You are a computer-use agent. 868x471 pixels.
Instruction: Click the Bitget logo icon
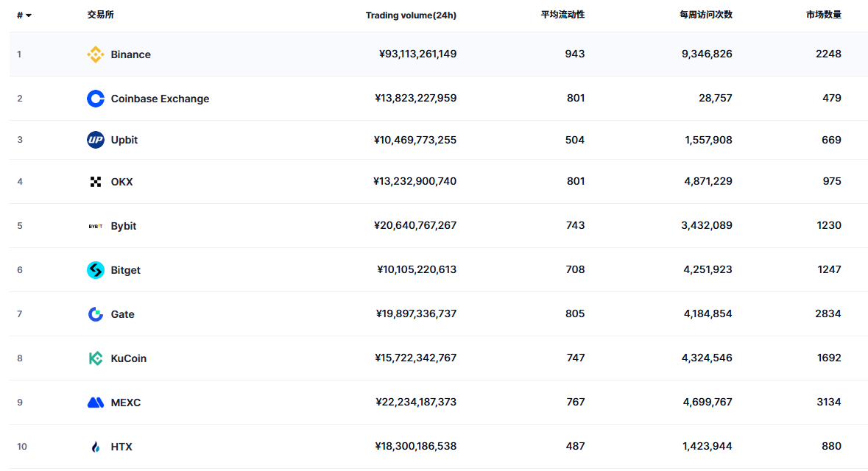click(96, 270)
